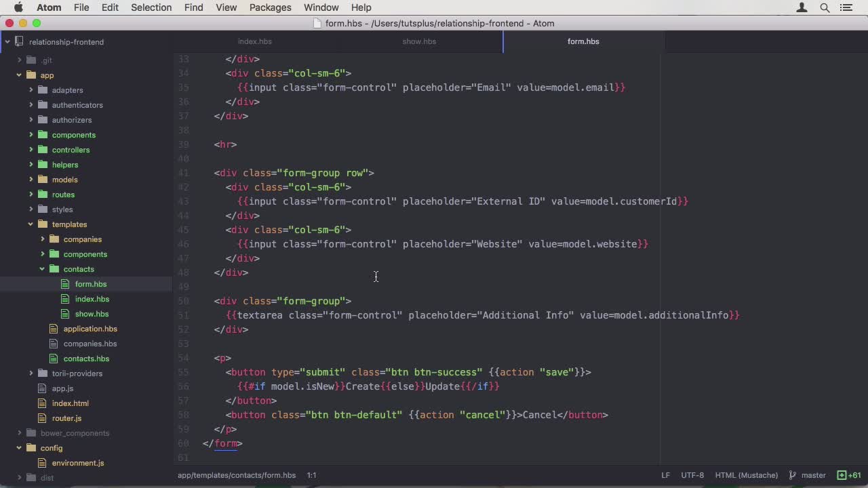The width and height of the screenshot is (868, 488).
Task: Change the UTF-8 encoding in status bar
Action: click(692, 475)
